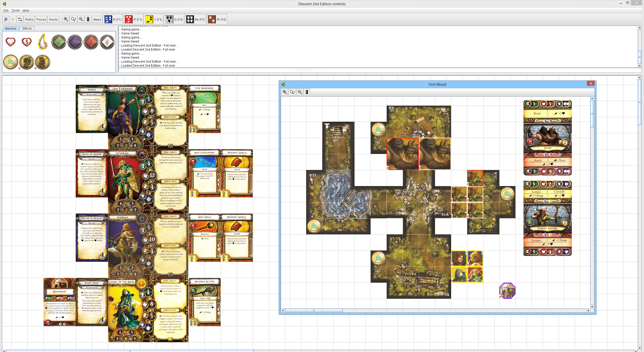Viewport: 644px width, 352px height.
Task: Select the purple rune objective token
Action: pos(75,42)
